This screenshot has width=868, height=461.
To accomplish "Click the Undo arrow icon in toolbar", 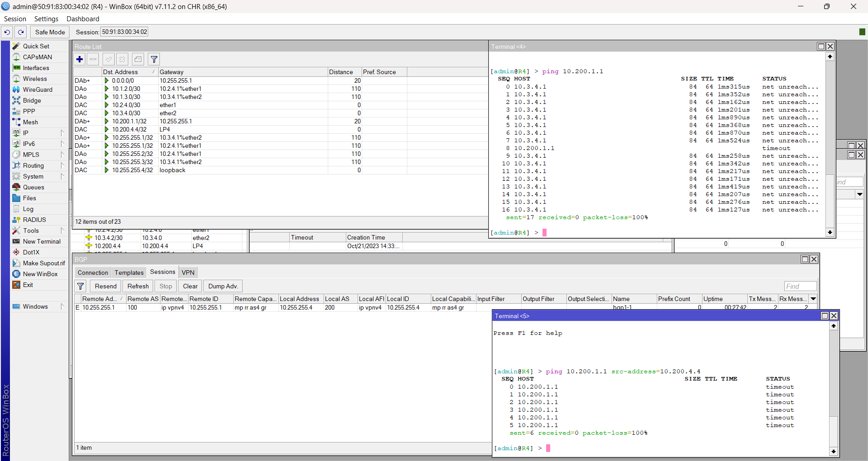I will pyautogui.click(x=7, y=32).
